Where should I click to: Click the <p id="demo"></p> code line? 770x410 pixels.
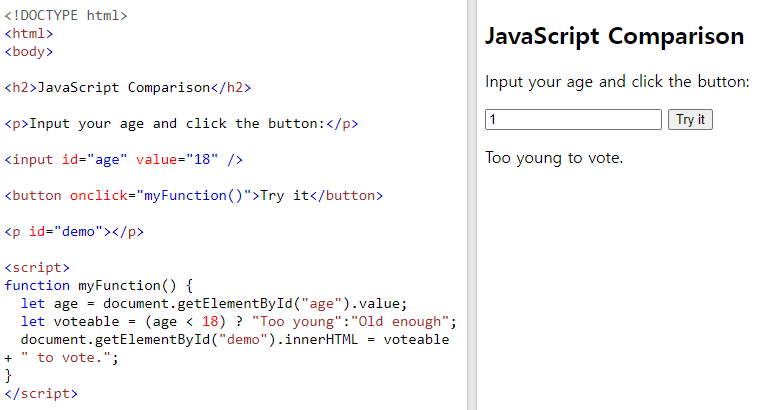(74, 232)
